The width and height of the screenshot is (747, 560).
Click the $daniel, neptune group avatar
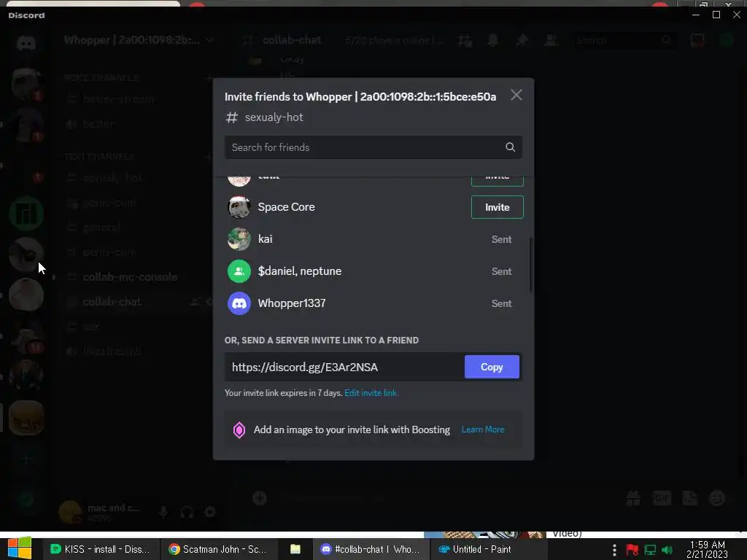coord(239,271)
